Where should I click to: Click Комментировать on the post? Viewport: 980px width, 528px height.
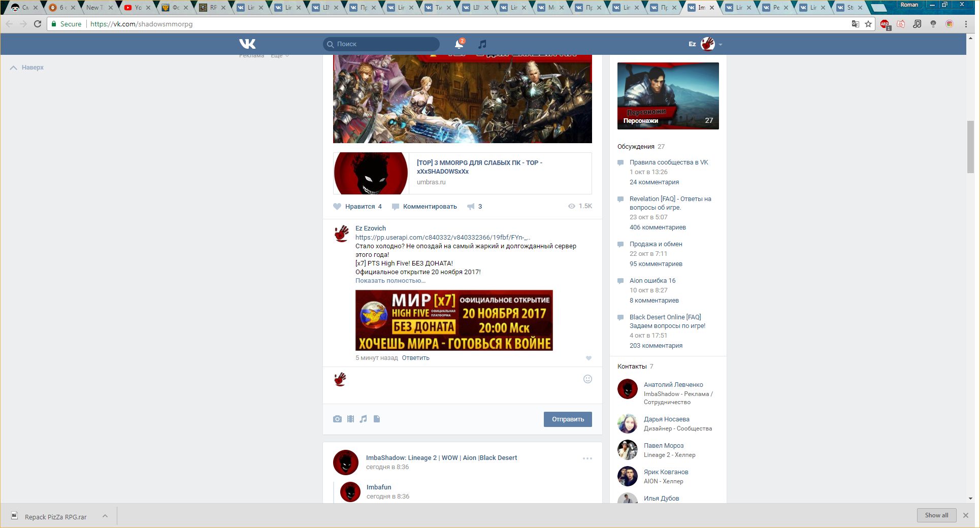[424, 207]
